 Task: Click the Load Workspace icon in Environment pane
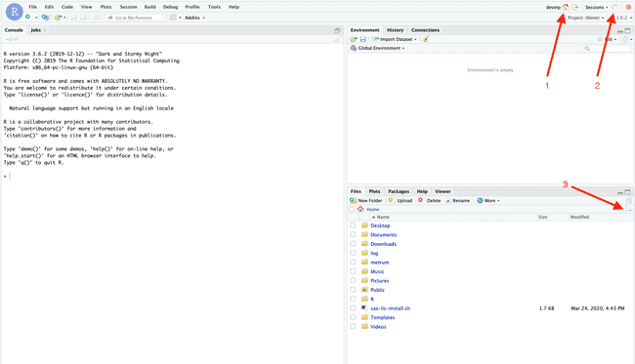click(354, 39)
